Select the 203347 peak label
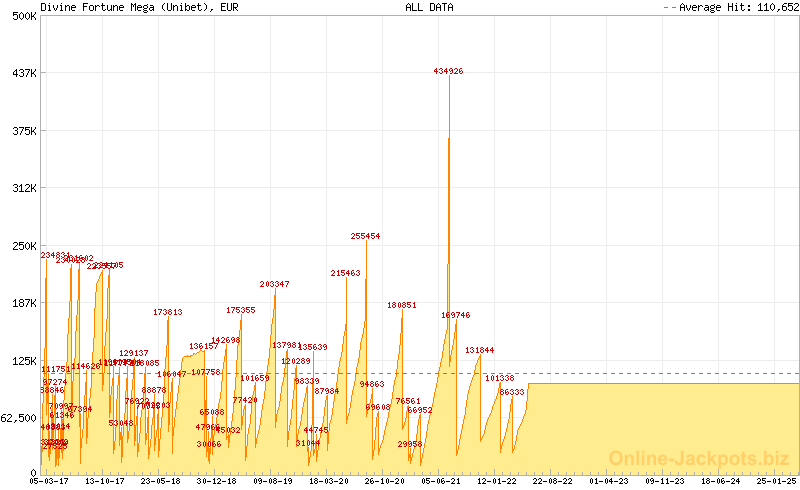Screen dimensions: 800x490 click(274, 284)
